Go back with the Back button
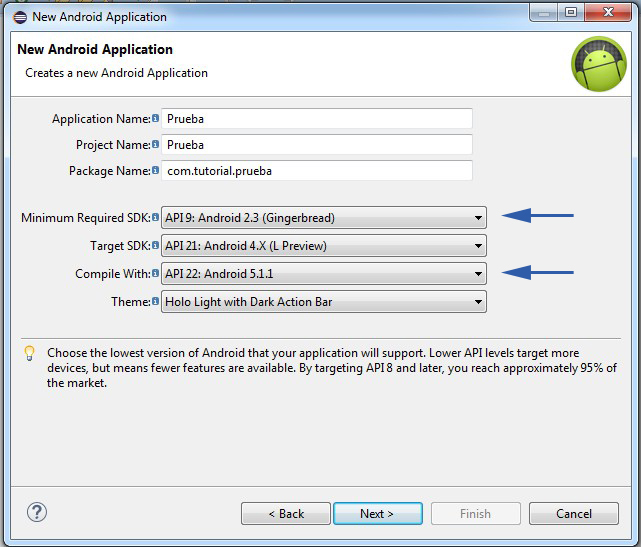641x547 pixels. 286,513
